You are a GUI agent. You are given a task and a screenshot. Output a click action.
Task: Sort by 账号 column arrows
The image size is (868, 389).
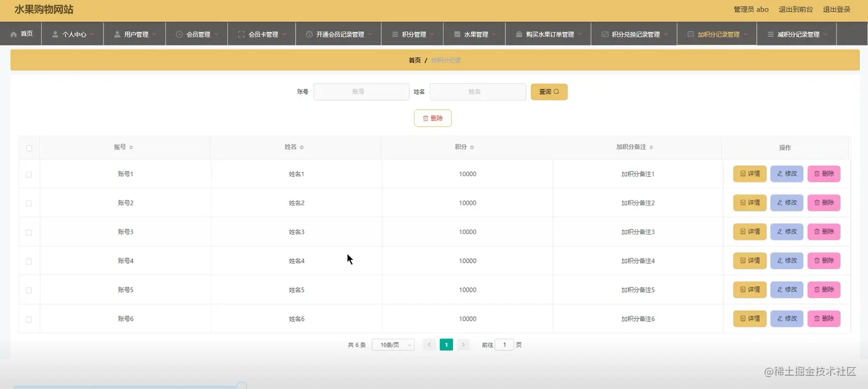pos(131,147)
